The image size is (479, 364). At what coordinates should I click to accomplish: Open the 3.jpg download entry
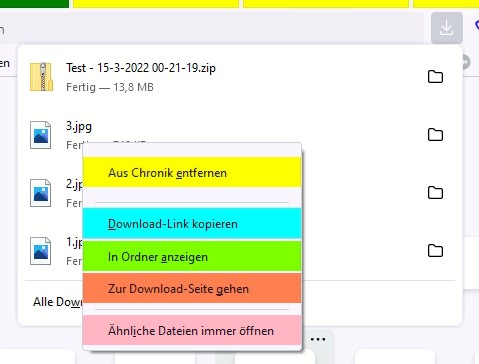pyautogui.click(x=79, y=126)
